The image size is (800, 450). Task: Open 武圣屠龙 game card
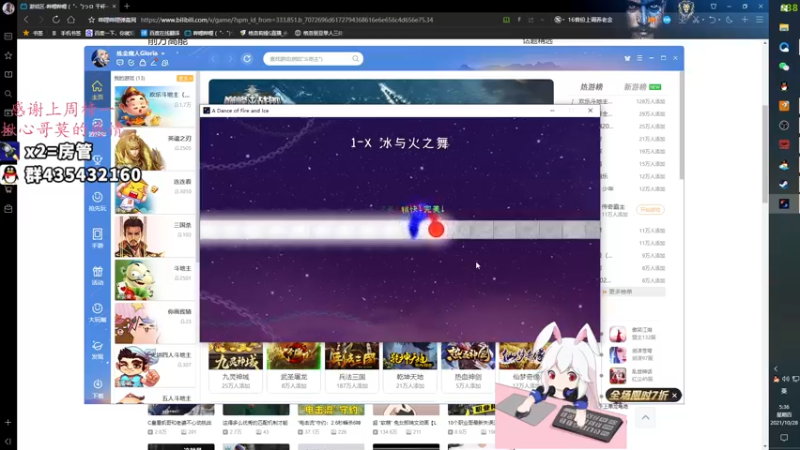coord(293,366)
